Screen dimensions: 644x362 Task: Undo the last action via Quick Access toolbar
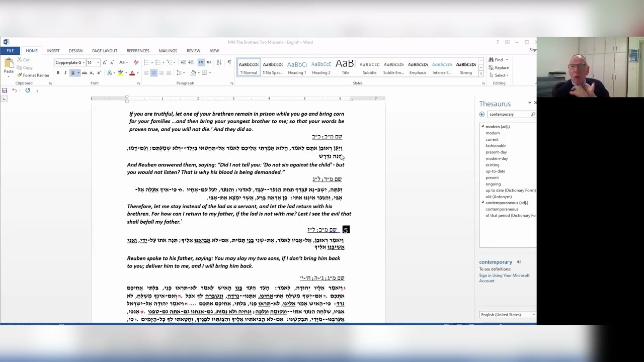pyautogui.click(x=15, y=90)
